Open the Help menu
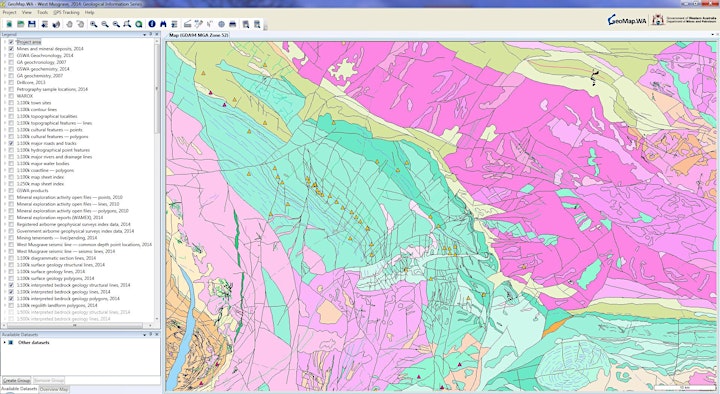Viewport: 720px width, 394px height. point(90,12)
